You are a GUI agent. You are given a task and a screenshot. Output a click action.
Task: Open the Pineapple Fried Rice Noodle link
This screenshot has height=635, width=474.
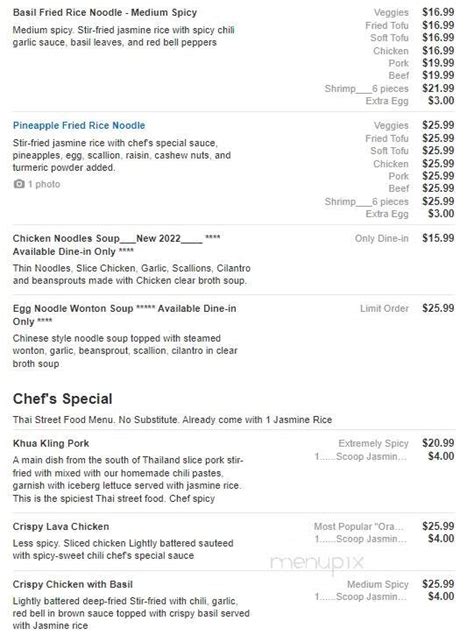click(79, 126)
